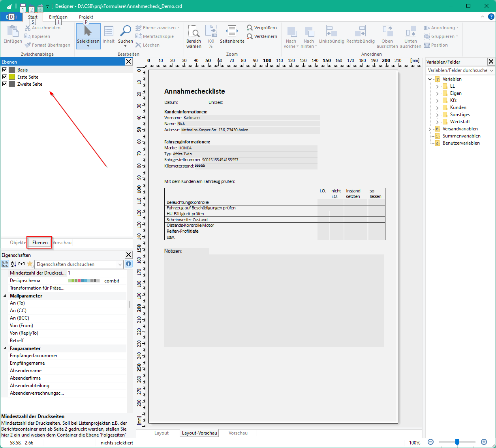Click the Unten ausrichten icon
496x448 pixels.
(411, 31)
